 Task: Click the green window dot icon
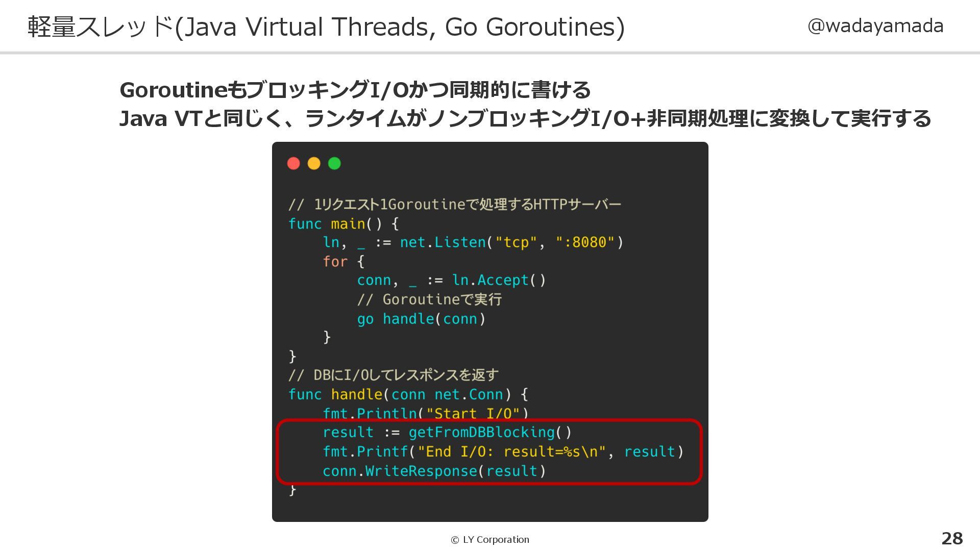(334, 163)
